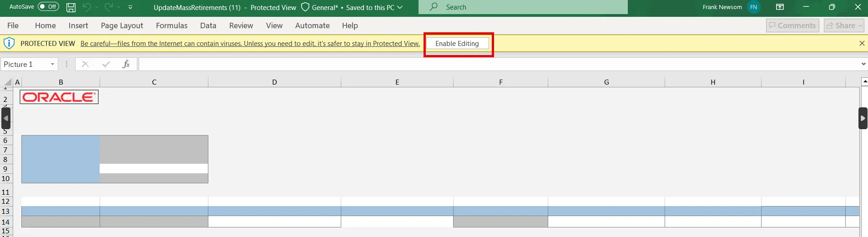
Task: Select the Review tab
Action: (x=241, y=25)
